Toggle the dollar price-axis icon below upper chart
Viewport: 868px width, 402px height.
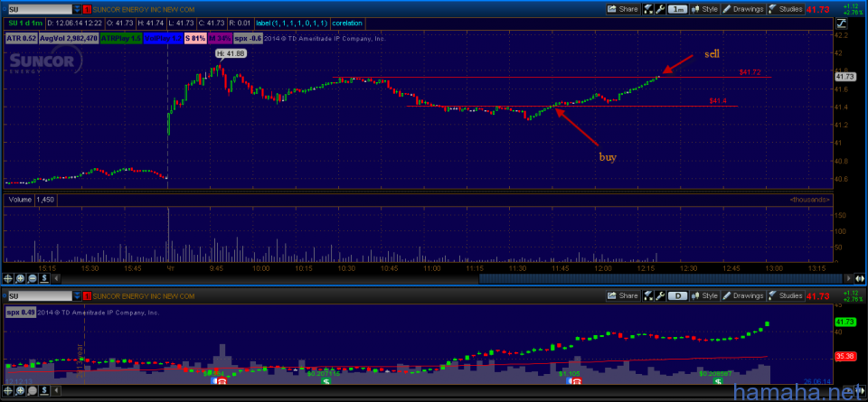(43, 278)
